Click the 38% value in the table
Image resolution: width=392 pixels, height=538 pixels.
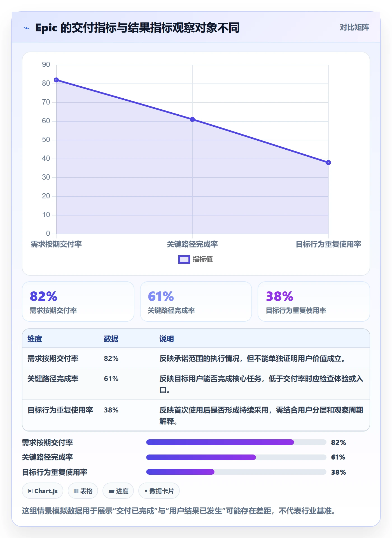[x=111, y=410]
